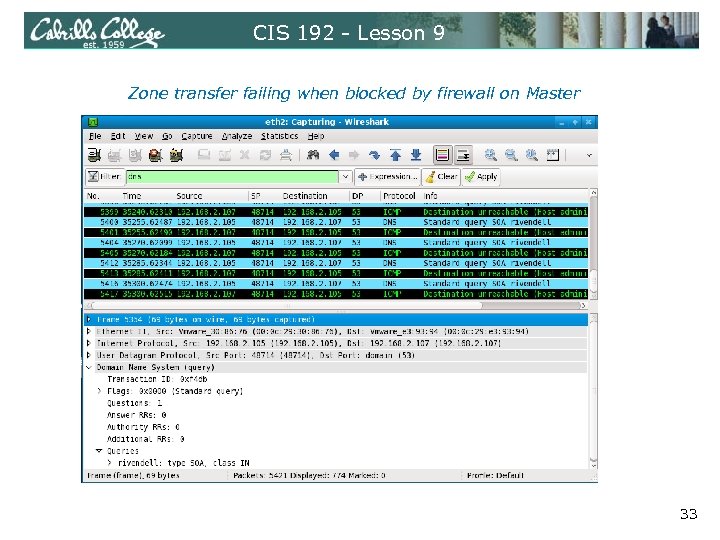Go back in packet history arrow
720x540 pixels.
pos(334,155)
